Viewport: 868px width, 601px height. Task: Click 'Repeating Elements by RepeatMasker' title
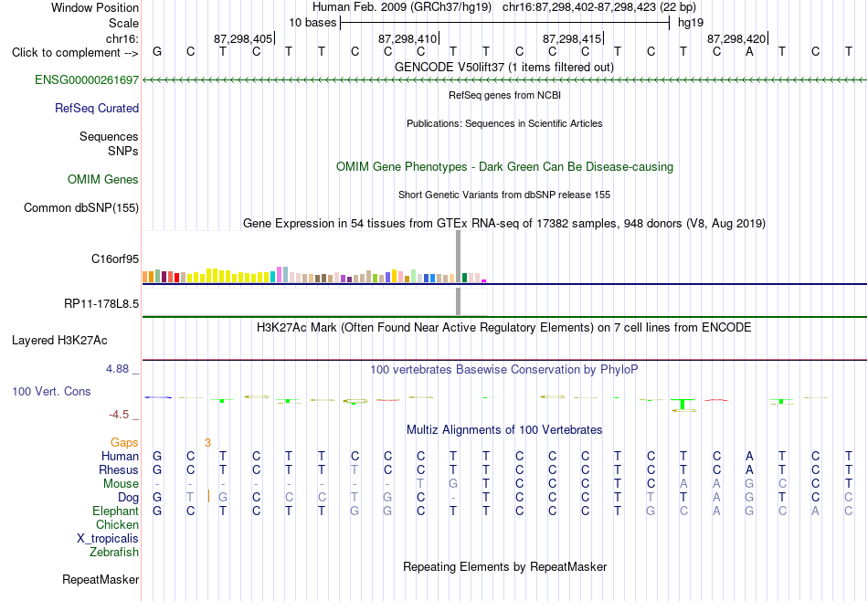point(505,566)
